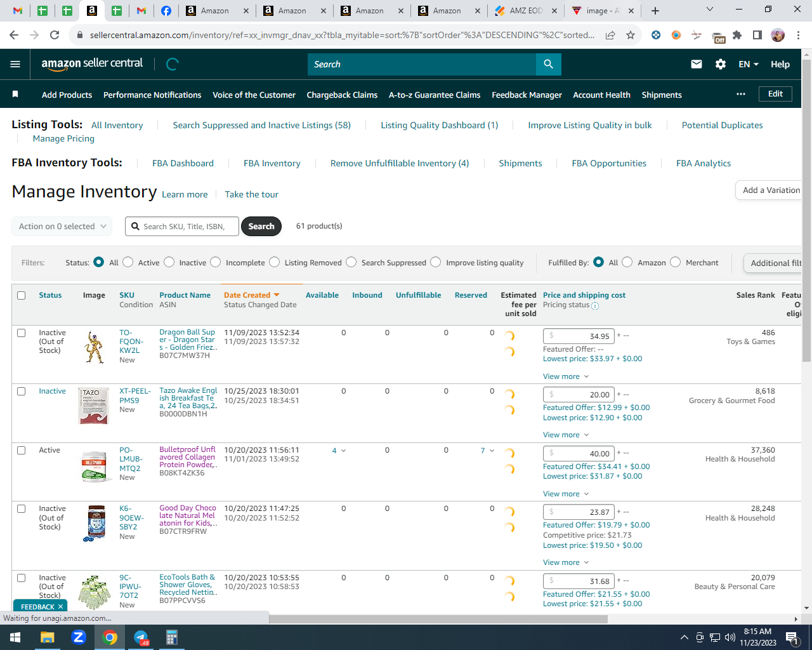Open Search Suppressed and Inactive Listings link

click(262, 125)
